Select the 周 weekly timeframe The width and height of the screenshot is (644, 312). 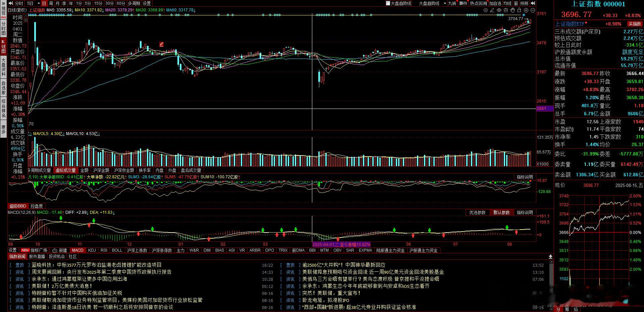(x=51, y=3)
